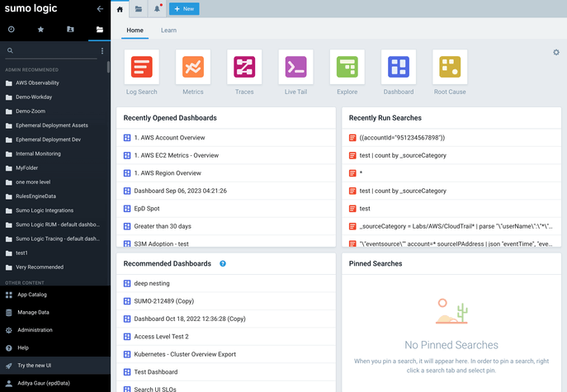View alerts via the bell icon
Image resolution: width=567 pixels, height=392 pixels.
coord(157,9)
